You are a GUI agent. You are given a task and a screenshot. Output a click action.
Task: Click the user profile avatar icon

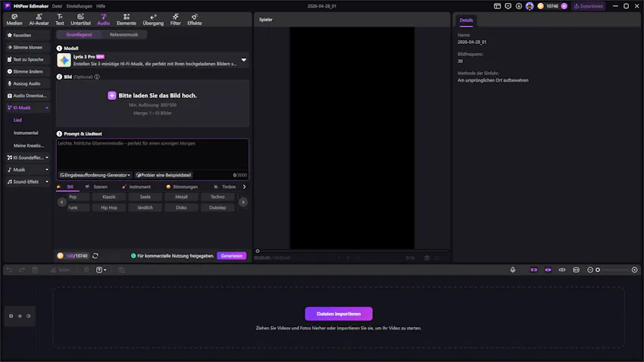(529, 6)
